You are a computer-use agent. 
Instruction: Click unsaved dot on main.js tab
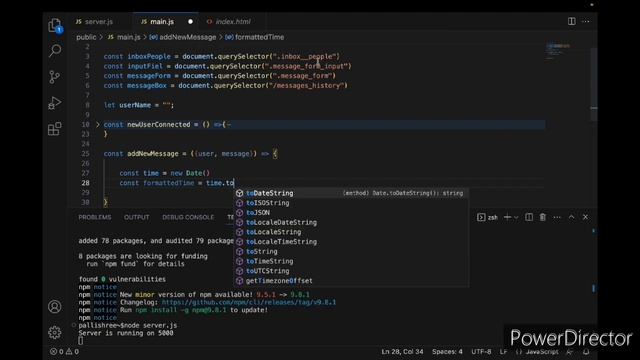pyautogui.click(x=190, y=22)
